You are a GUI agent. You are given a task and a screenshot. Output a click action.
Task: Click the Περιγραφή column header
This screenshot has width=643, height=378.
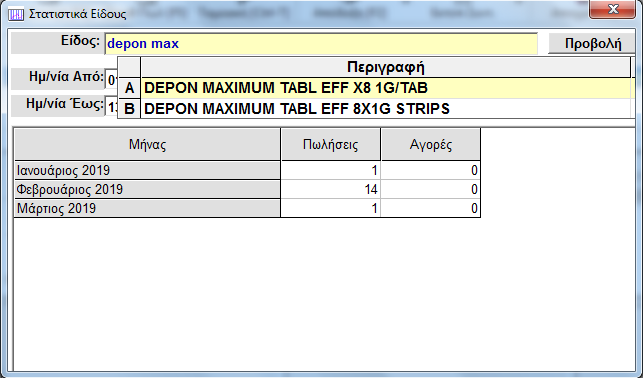385,67
